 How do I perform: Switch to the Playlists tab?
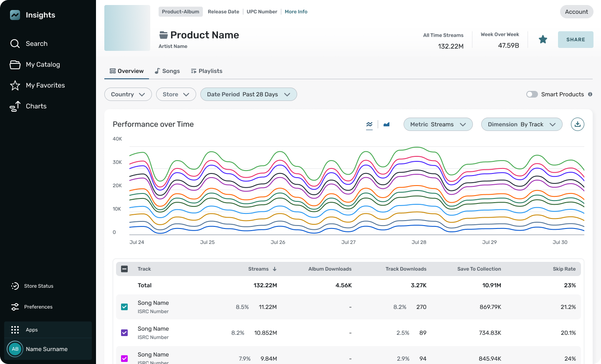(x=207, y=71)
